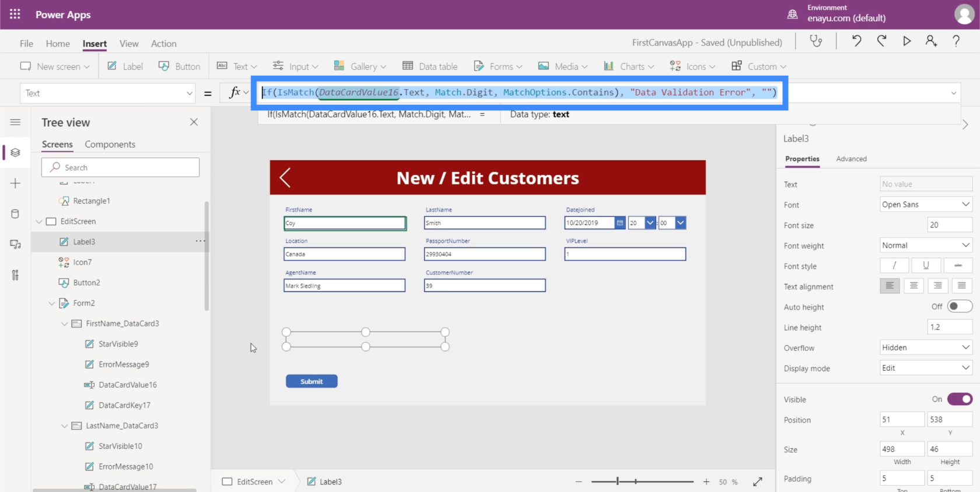
Task: Open the Data sources cylinder icon
Action: (x=15, y=214)
